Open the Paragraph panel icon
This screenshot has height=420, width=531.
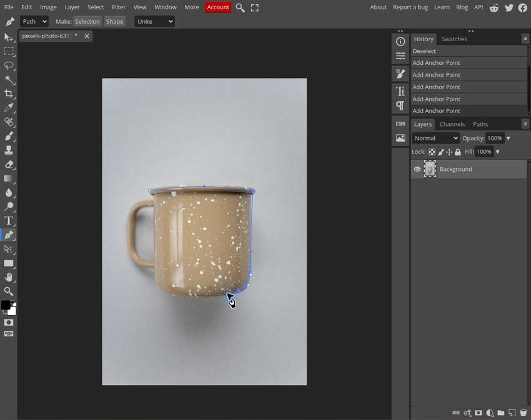[400, 106]
